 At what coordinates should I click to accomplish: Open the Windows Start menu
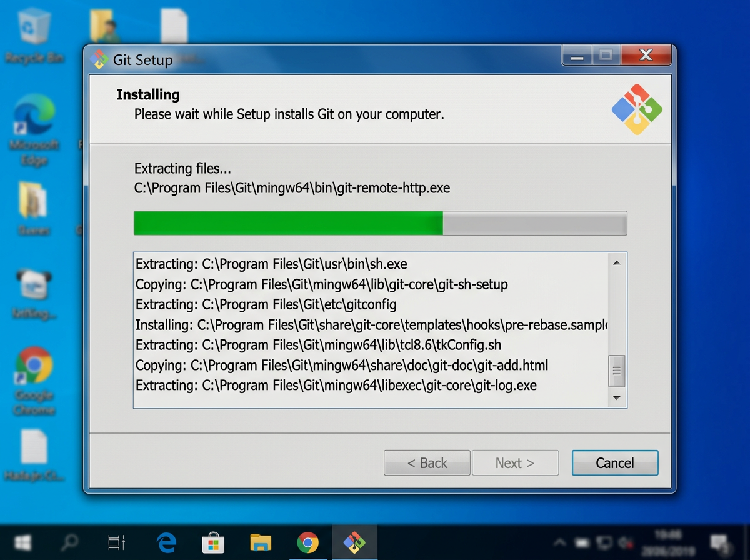point(24,542)
